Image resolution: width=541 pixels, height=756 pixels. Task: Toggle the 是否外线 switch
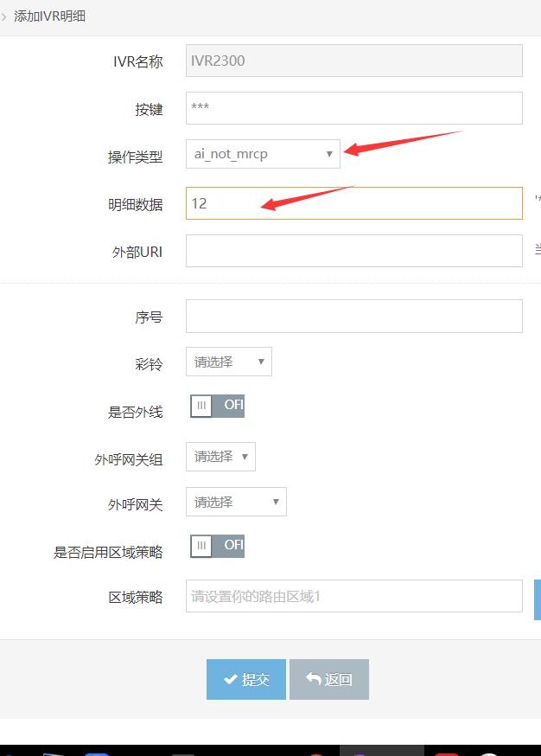pyautogui.click(x=217, y=407)
